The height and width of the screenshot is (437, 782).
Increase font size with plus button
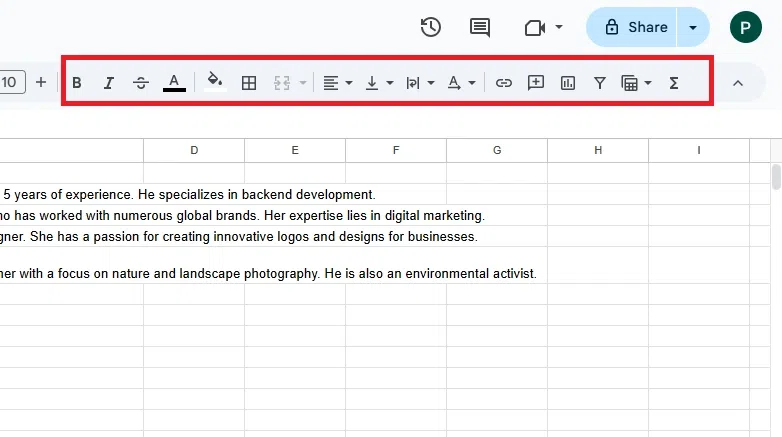pos(41,82)
